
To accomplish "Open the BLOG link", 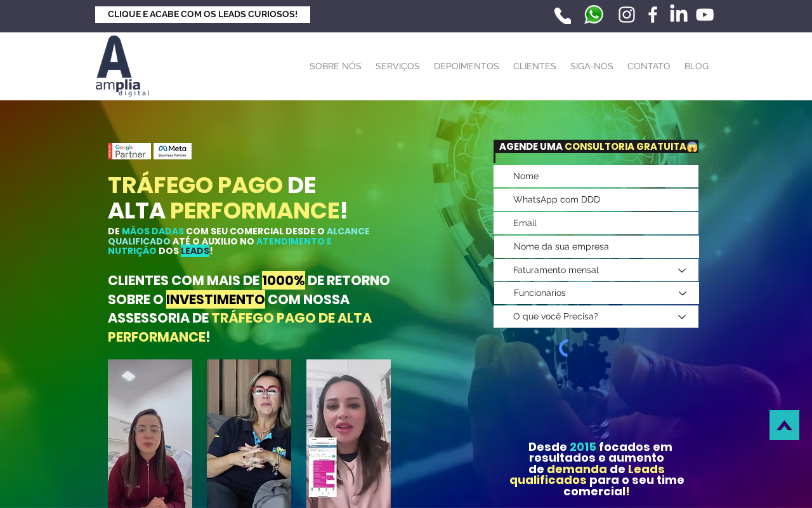I will coord(697,66).
